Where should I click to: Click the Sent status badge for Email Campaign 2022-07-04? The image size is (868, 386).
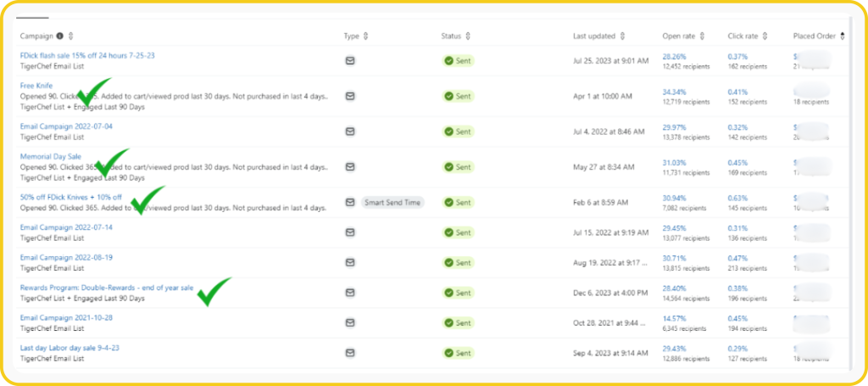458,131
